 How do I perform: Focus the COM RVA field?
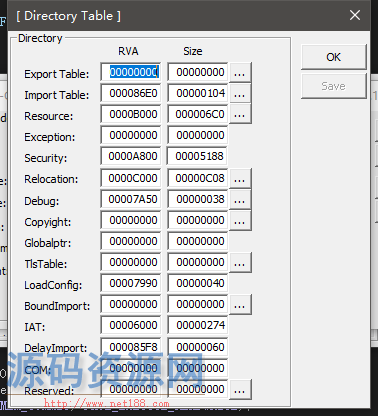(x=131, y=368)
